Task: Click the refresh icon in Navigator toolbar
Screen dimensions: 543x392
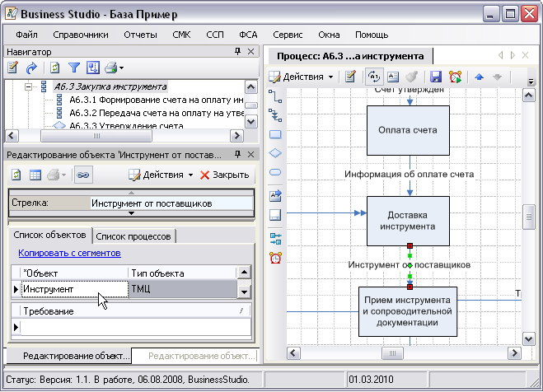Action: tap(54, 68)
